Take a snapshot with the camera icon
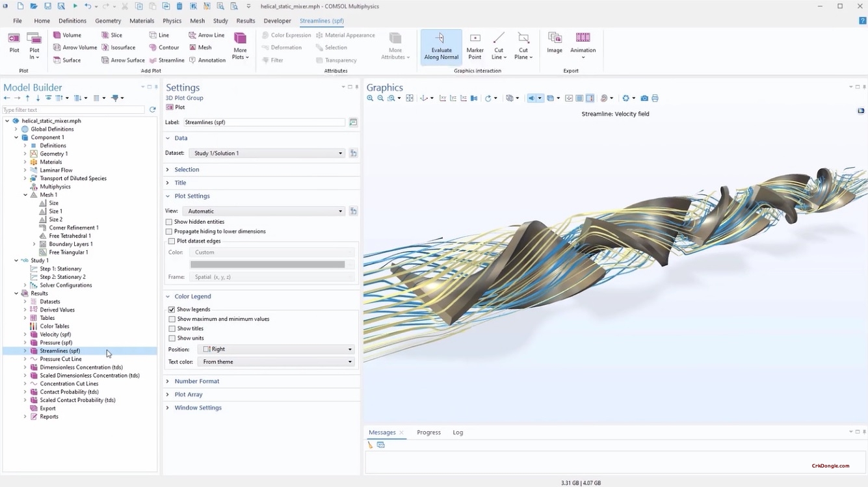 644,98
